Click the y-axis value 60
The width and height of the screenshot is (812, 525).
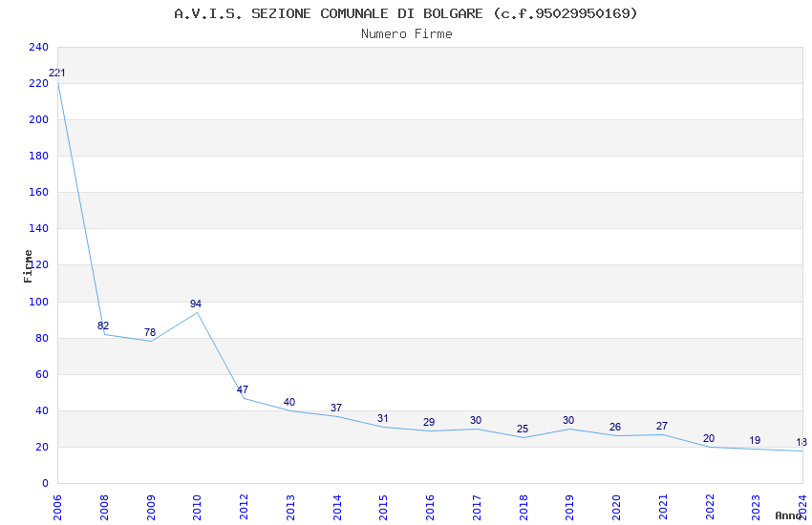click(41, 374)
